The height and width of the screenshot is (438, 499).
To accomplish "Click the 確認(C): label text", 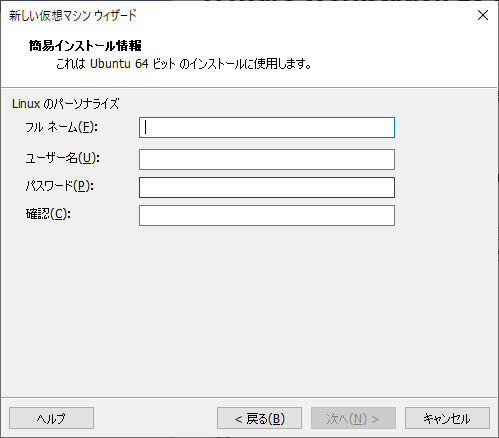I will 48,214.
